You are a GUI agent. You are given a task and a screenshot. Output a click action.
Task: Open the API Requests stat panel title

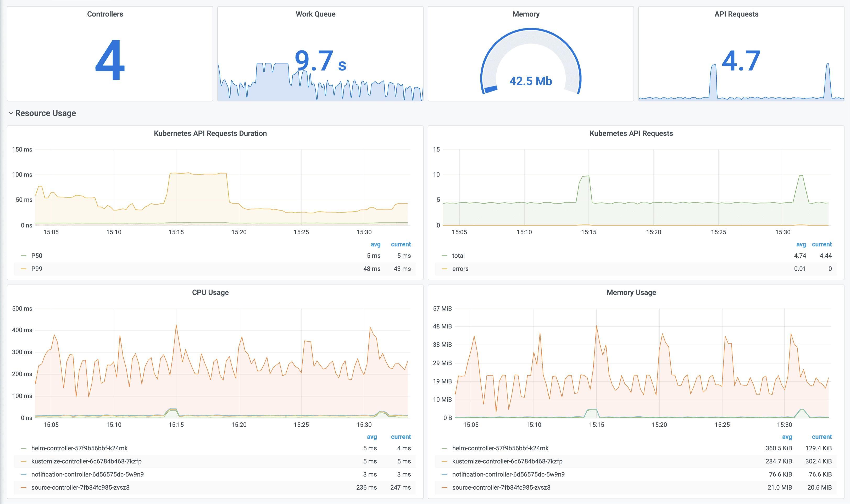tap(736, 14)
